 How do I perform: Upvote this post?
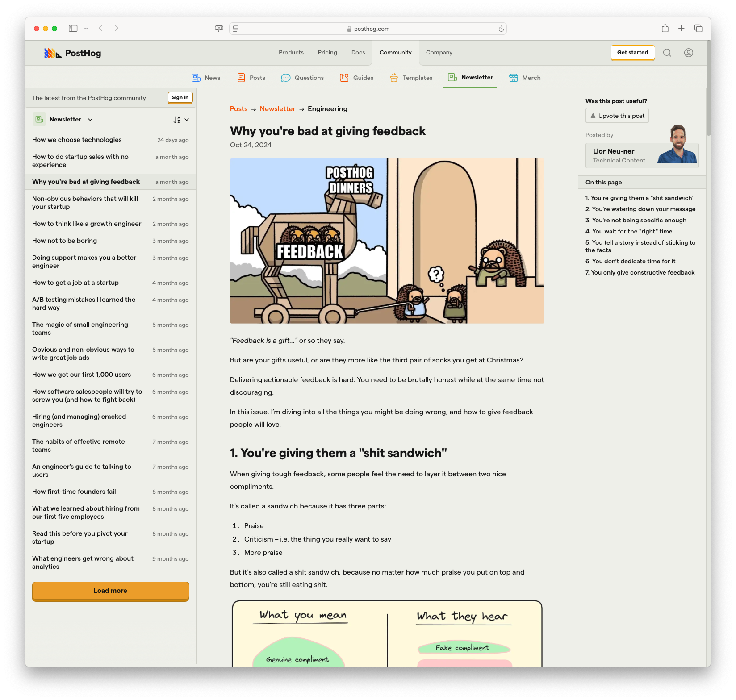(617, 116)
